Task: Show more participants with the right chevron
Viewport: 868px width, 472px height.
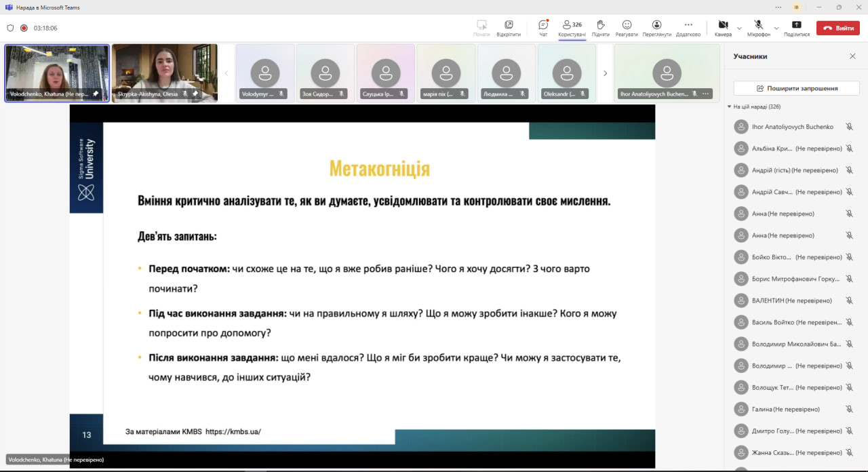Action: (605, 73)
